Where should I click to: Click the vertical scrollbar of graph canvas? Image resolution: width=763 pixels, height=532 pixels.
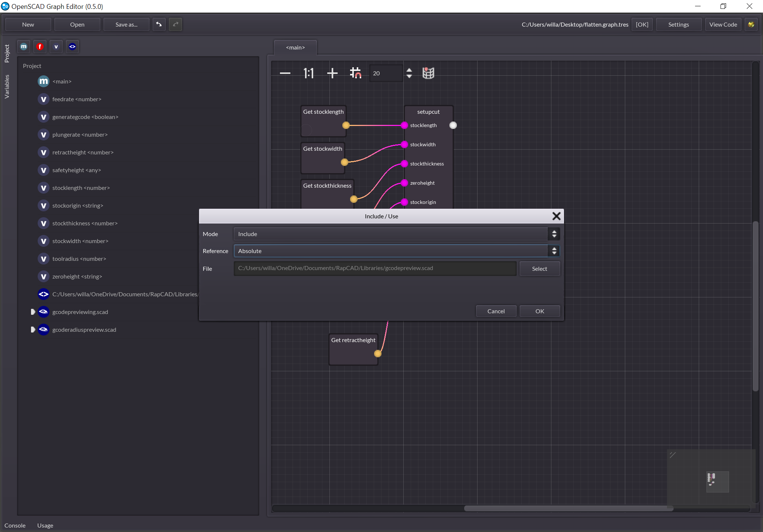coord(755,306)
